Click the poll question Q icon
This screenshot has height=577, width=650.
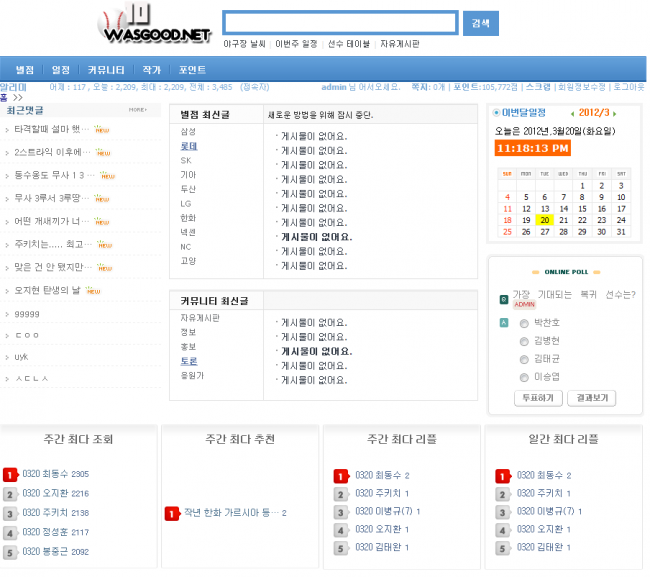point(504,299)
